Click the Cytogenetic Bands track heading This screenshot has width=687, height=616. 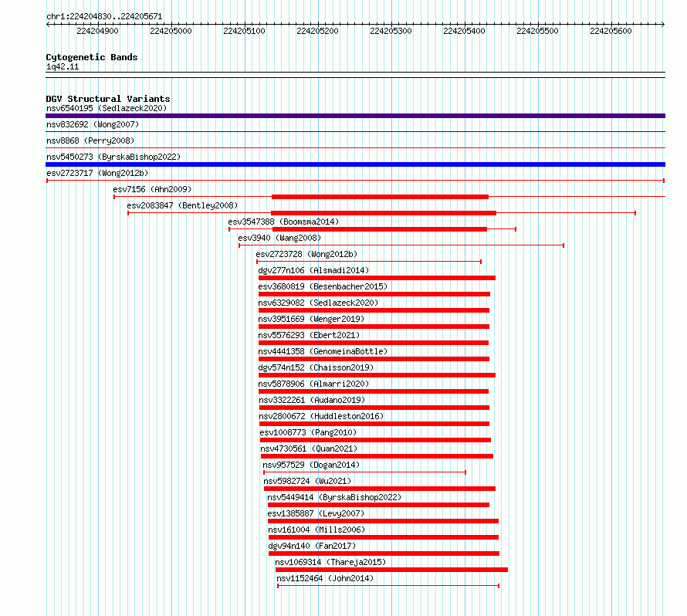click(x=92, y=57)
